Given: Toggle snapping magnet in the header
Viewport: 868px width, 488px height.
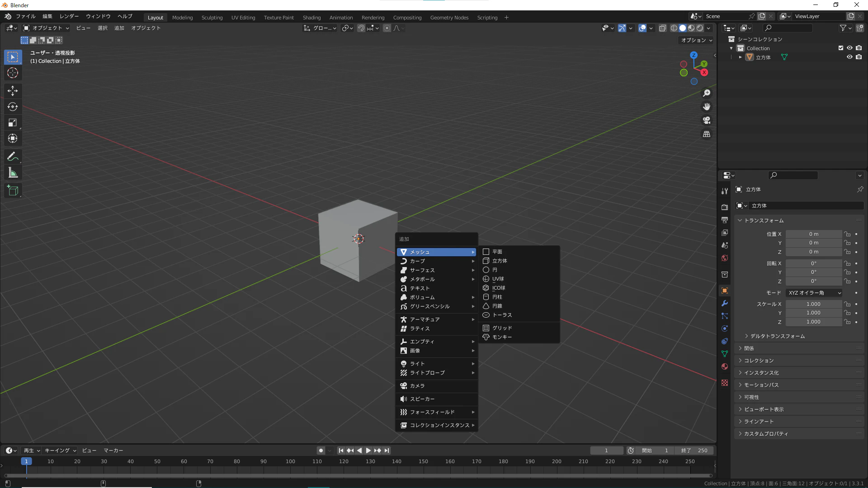Looking at the screenshot, I should click(361, 28).
